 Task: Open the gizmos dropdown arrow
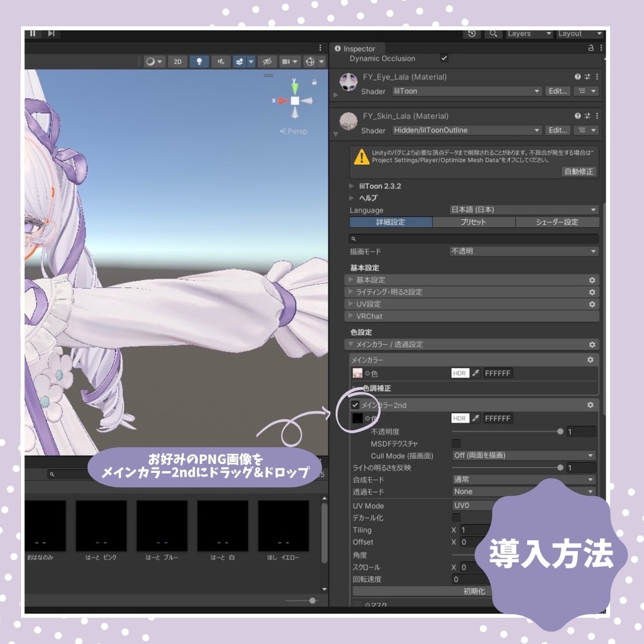321,62
